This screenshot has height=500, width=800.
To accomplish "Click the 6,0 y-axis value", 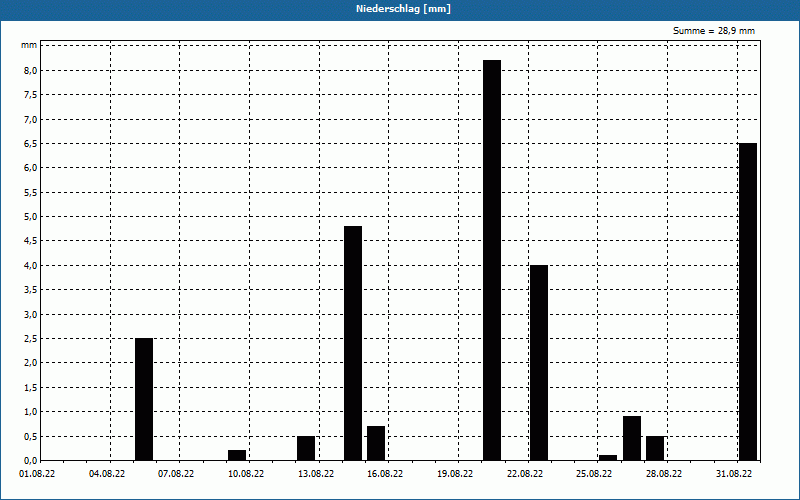I will (31, 168).
